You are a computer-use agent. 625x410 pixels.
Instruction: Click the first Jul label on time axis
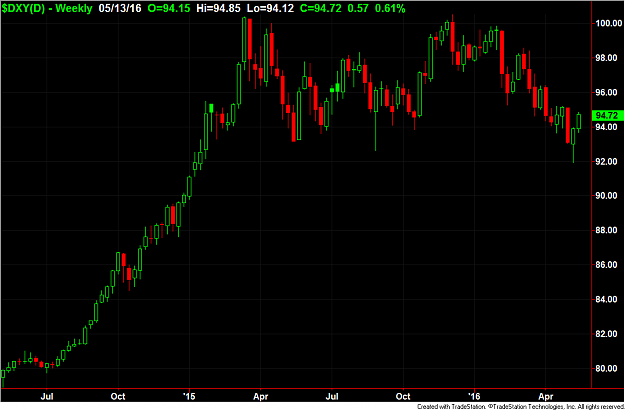pyautogui.click(x=47, y=396)
